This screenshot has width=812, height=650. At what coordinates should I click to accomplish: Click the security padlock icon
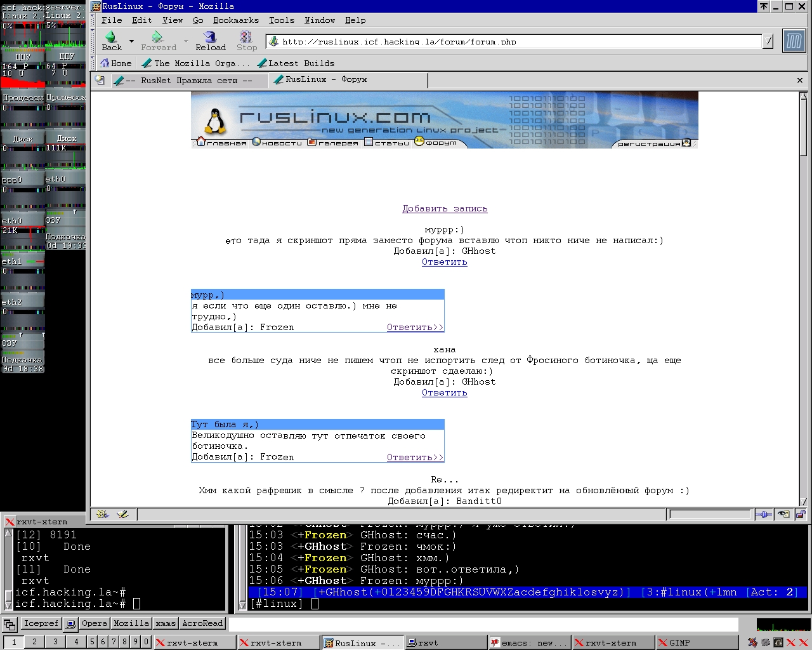tap(801, 514)
